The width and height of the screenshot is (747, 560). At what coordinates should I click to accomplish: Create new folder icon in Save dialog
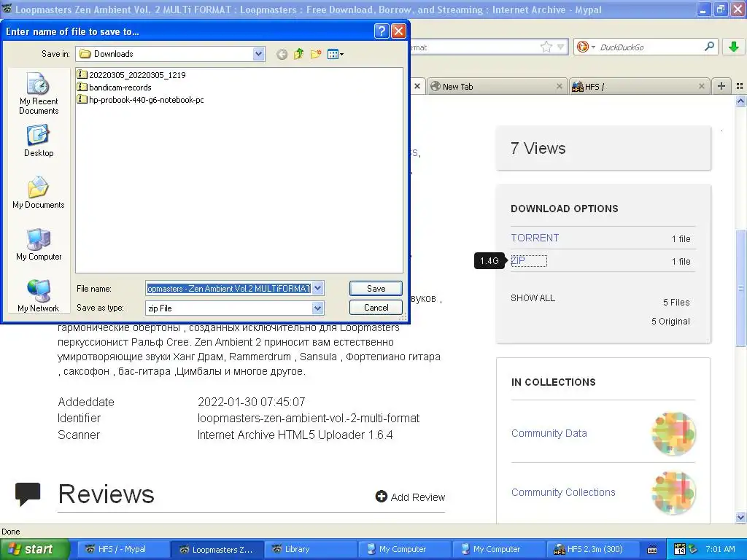point(316,54)
